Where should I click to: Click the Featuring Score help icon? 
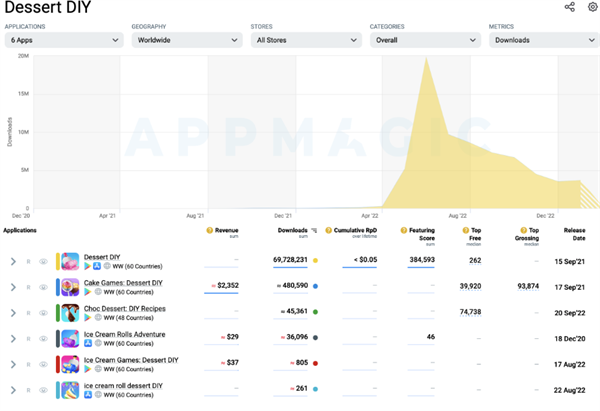coord(404,230)
